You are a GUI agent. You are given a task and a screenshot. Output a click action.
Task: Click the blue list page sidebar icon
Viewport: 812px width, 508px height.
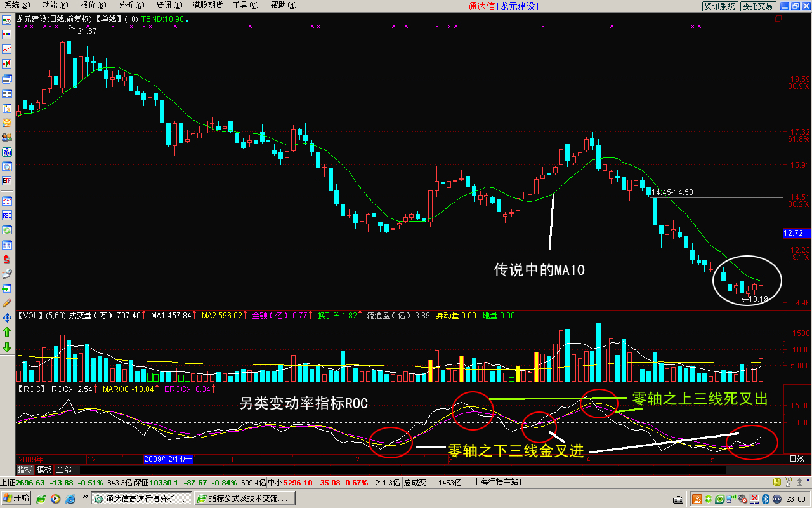tap(7, 94)
